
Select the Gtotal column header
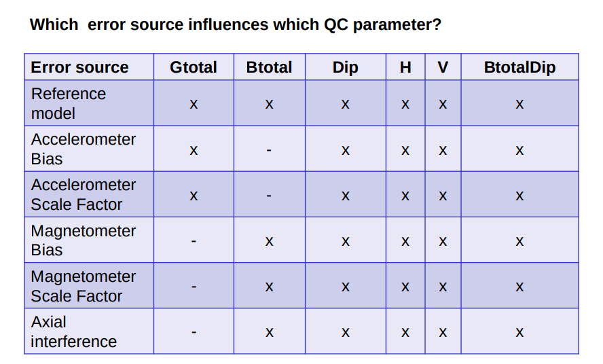click(x=194, y=67)
